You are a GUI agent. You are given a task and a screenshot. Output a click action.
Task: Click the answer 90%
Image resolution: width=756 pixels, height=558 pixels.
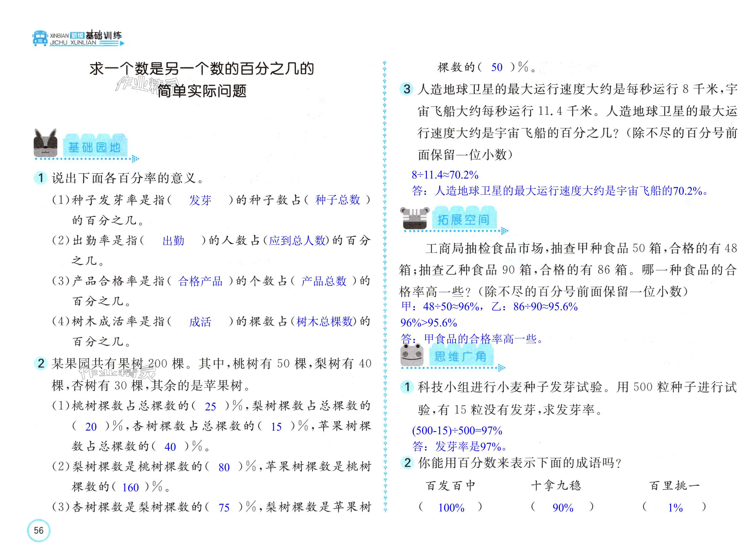(x=563, y=508)
